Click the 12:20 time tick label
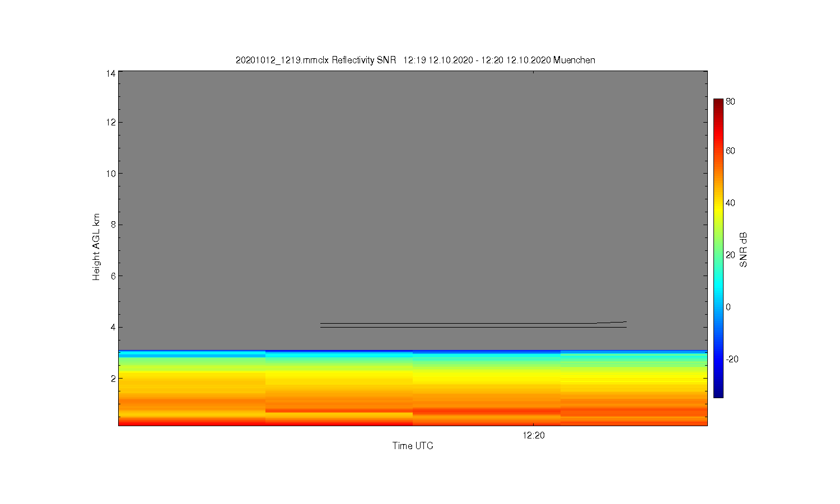Viewport: 840px width, 504px height. pyautogui.click(x=534, y=436)
